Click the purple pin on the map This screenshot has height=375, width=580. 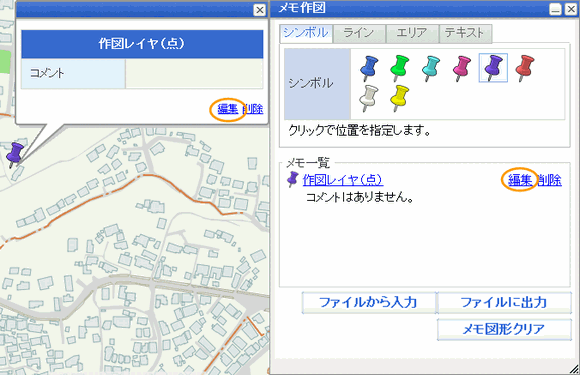click(15, 155)
